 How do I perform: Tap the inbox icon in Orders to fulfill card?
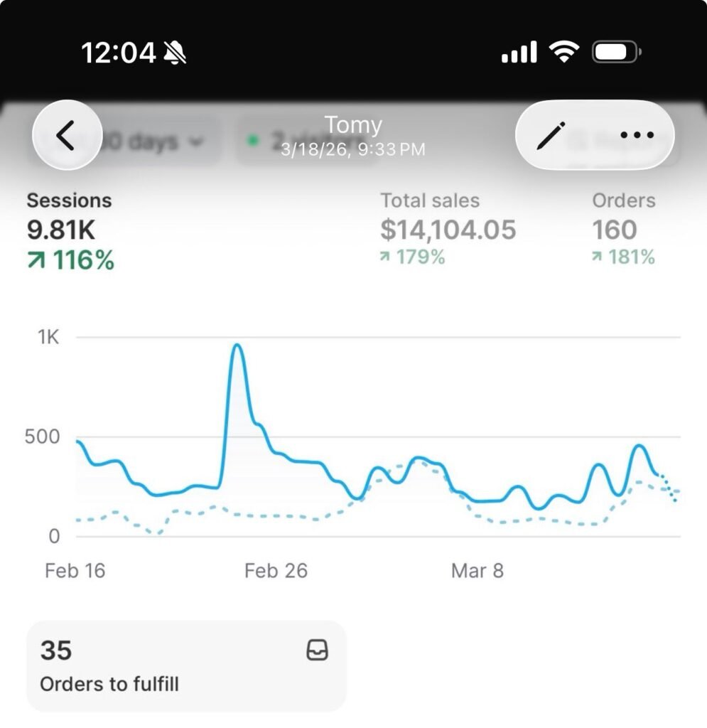318,650
